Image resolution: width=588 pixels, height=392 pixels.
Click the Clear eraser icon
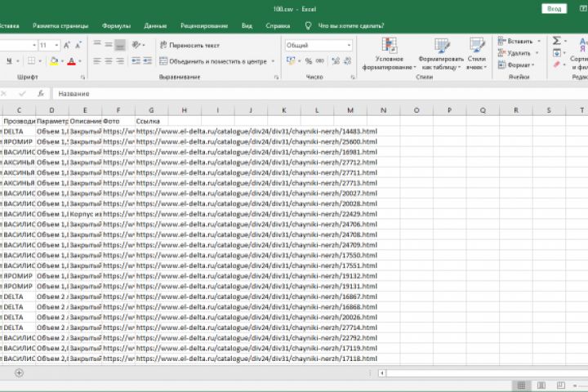(557, 65)
